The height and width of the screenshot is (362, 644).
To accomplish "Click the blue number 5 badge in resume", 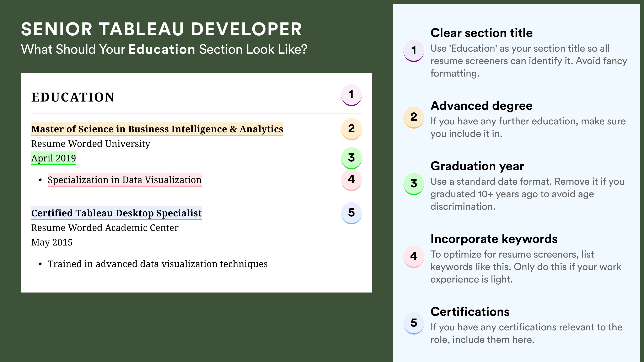I will pos(351,213).
